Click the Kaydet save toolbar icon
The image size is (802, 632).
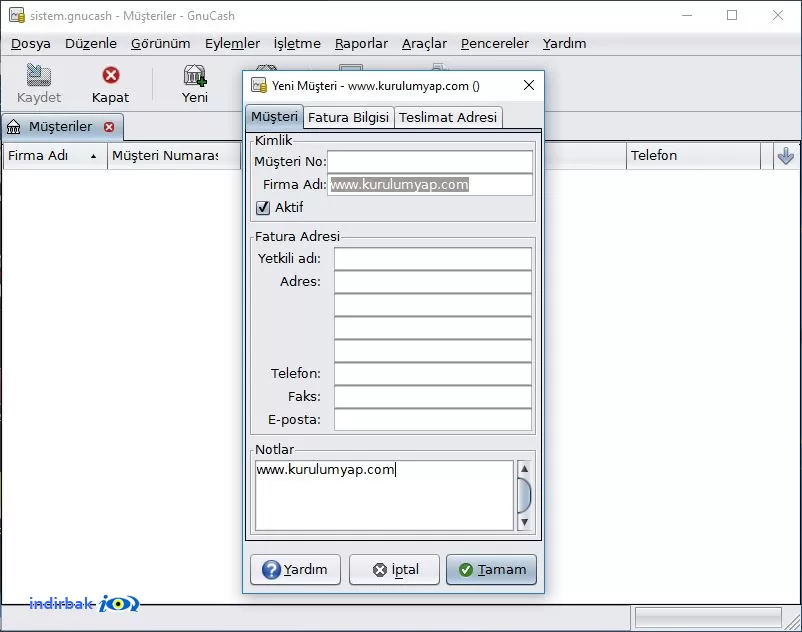pyautogui.click(x=39, y=75)
